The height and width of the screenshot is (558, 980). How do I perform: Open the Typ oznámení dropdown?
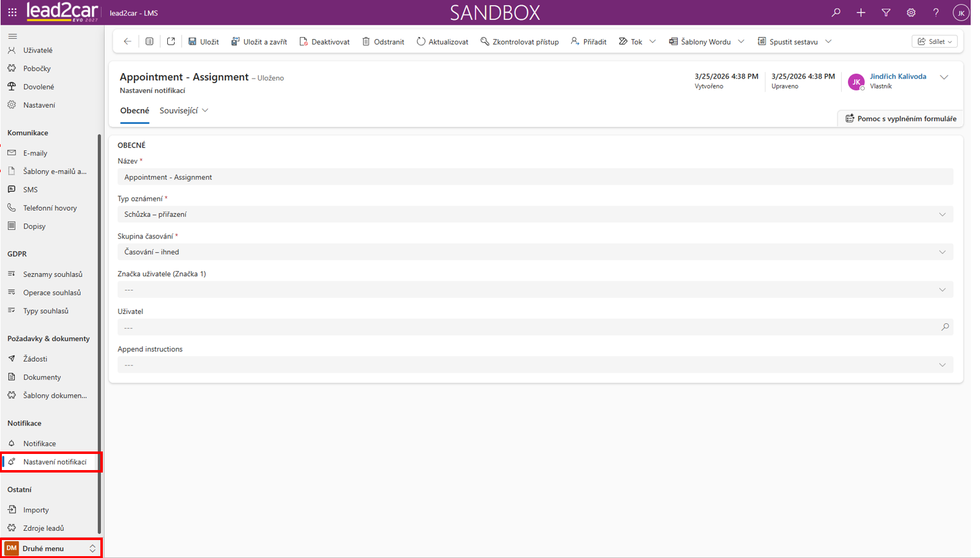(535, 214)
